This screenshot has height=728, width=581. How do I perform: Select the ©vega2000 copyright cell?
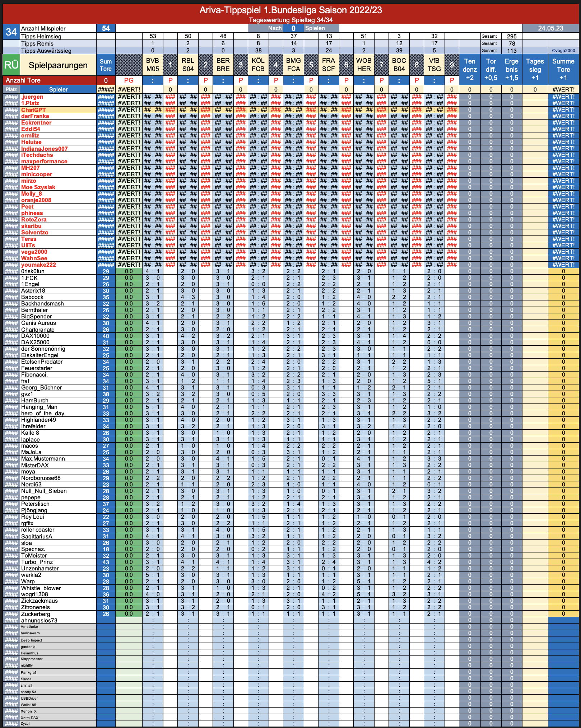563,51
